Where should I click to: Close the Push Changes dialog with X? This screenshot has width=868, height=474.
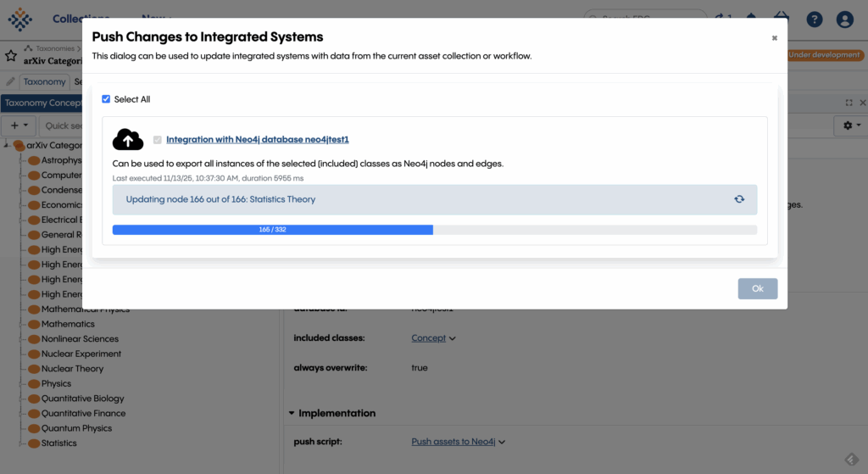tap(774, 38)
